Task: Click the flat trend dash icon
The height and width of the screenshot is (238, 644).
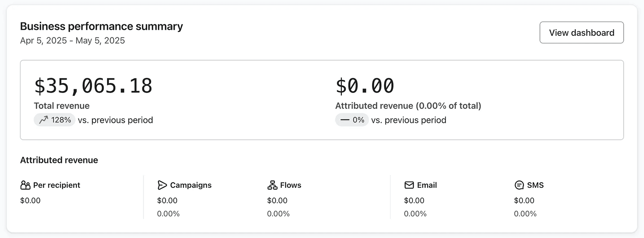Action: 345,120
